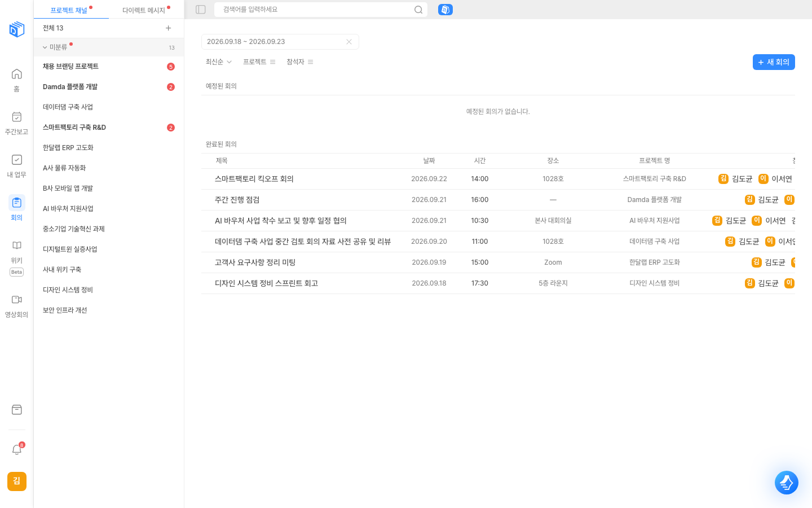Open the Damda 플랫폼 개발 channel

pos(109,87)
